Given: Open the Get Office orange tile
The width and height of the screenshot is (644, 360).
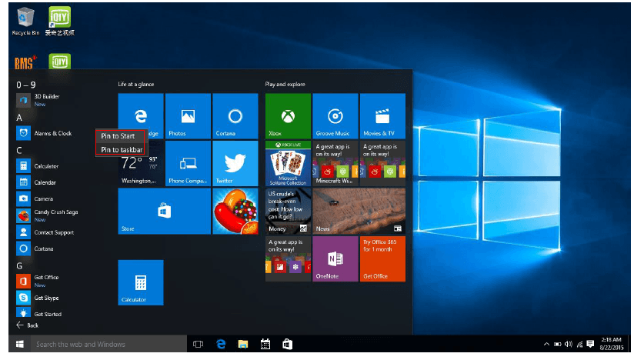Looking at the screenshot, I should [382, 258].
